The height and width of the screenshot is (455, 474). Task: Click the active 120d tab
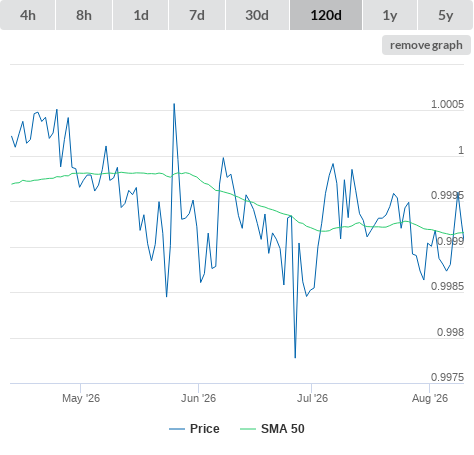(326, 15)
